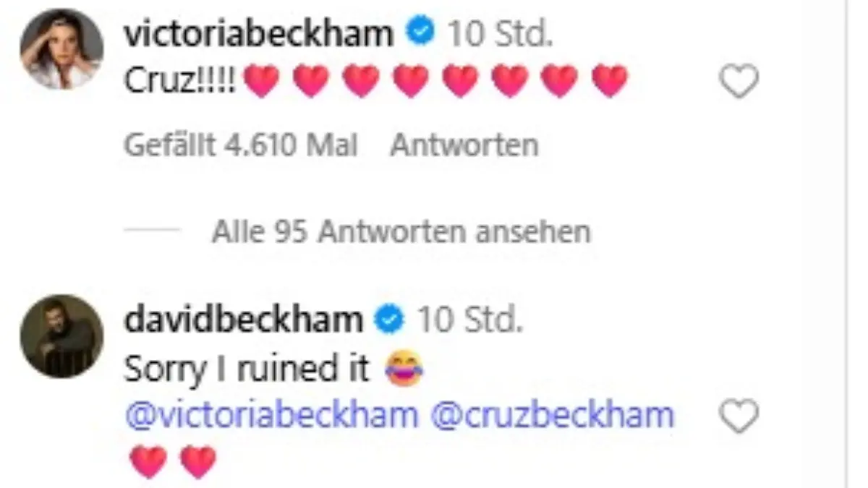Viewport: 868px width, 488px height.
Task: Unlike the heart outline next to Cruz comment
Action: coord(739,80)
